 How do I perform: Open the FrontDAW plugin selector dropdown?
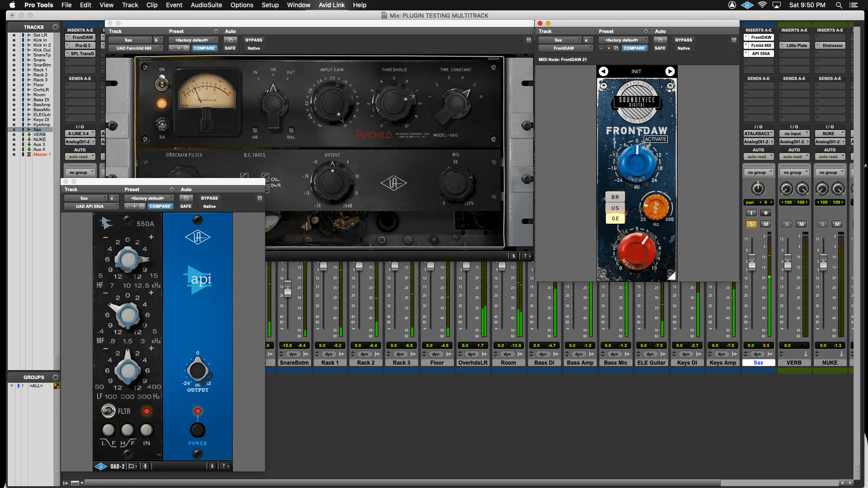pyautogui.click(x=565, y=48)
